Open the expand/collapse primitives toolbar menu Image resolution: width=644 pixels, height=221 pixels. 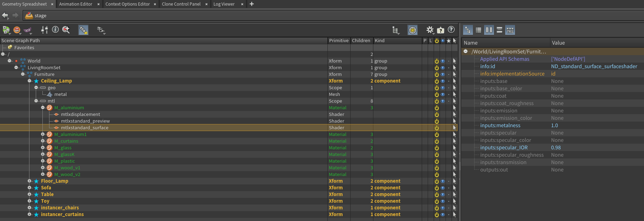[x=6, y=30]
